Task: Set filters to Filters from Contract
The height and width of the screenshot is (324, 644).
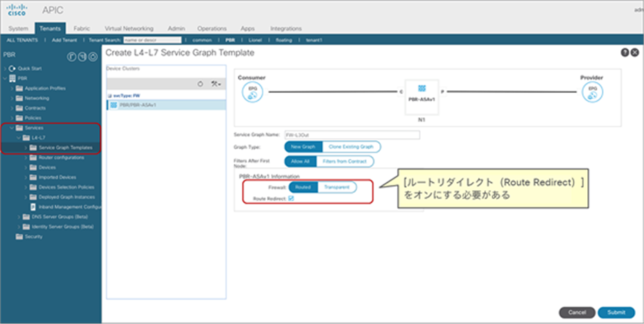Action: tap(345, 161)
